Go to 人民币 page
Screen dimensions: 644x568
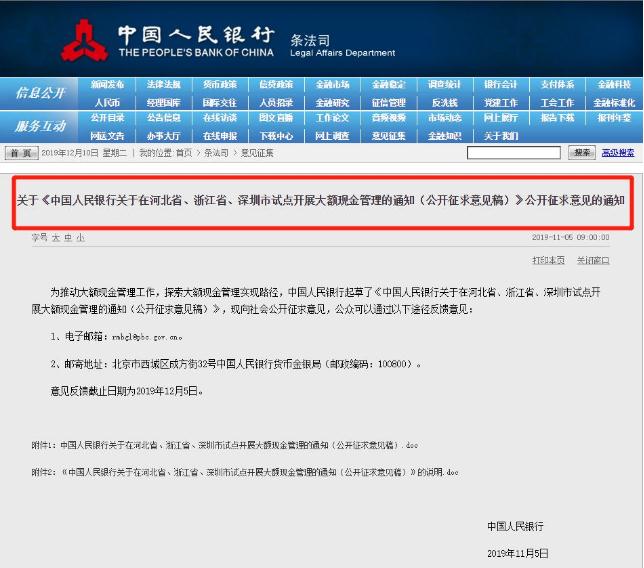(107, 103)
